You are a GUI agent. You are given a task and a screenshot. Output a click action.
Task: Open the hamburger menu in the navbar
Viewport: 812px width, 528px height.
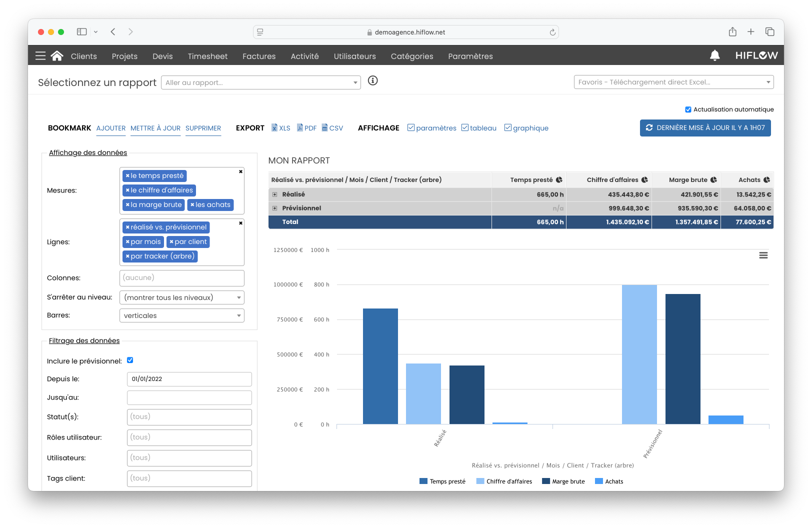click(x=40, y=56)
